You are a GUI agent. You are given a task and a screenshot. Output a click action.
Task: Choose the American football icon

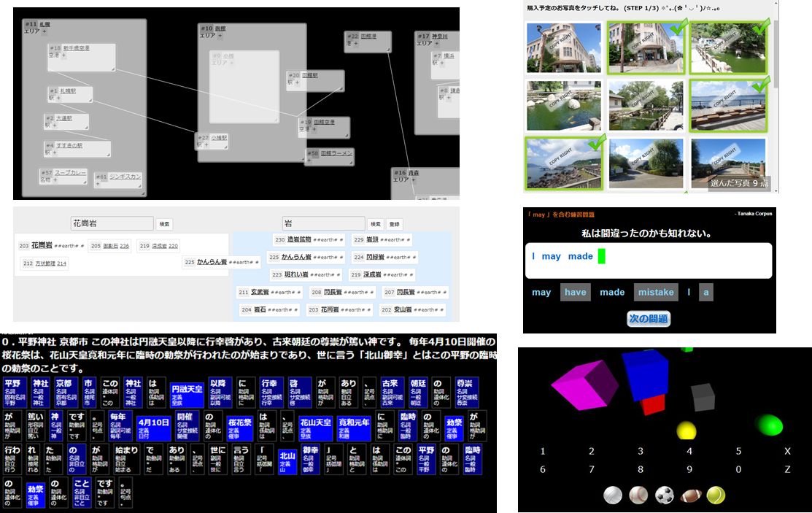(690, 495)
